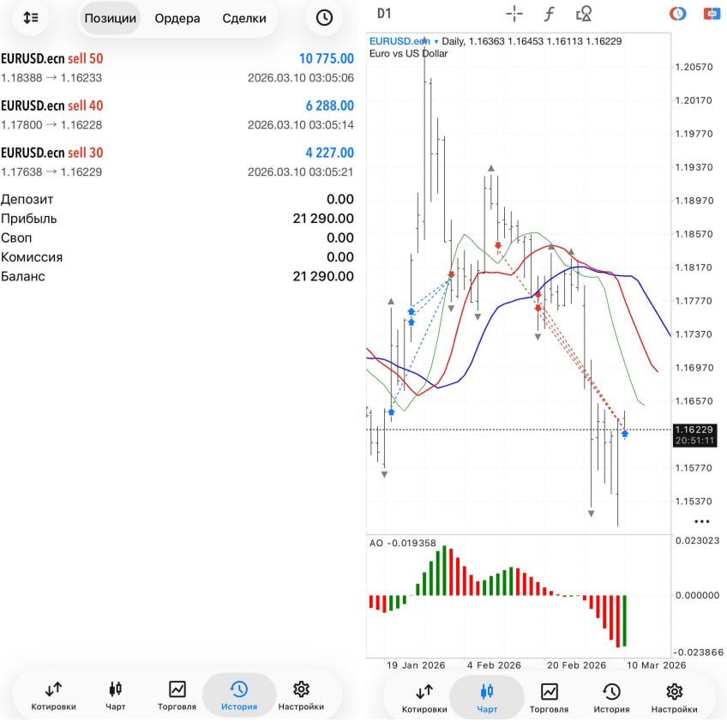Tap the 10 Mar 2026 date label
Screen dimensions: 727x728
coord(656,665)
